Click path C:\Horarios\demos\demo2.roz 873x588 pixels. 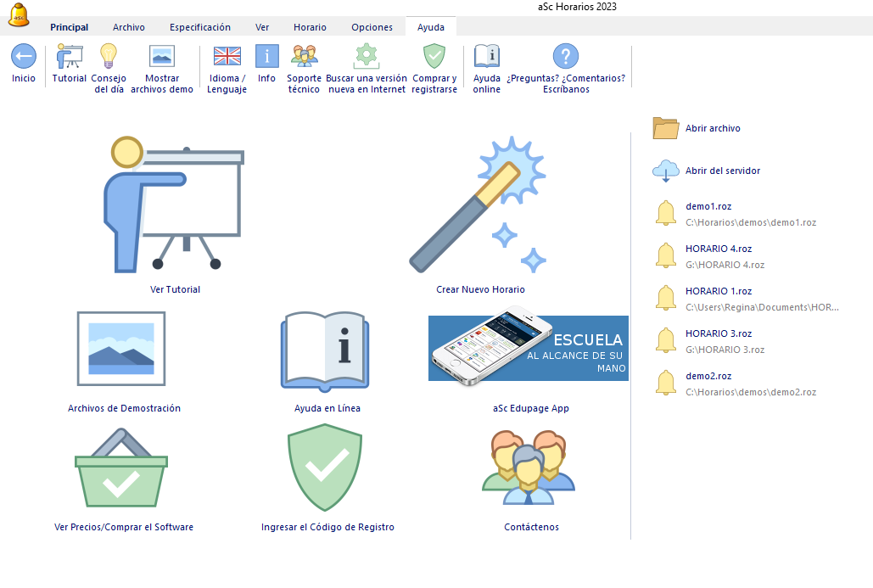[x=751, y=392]
